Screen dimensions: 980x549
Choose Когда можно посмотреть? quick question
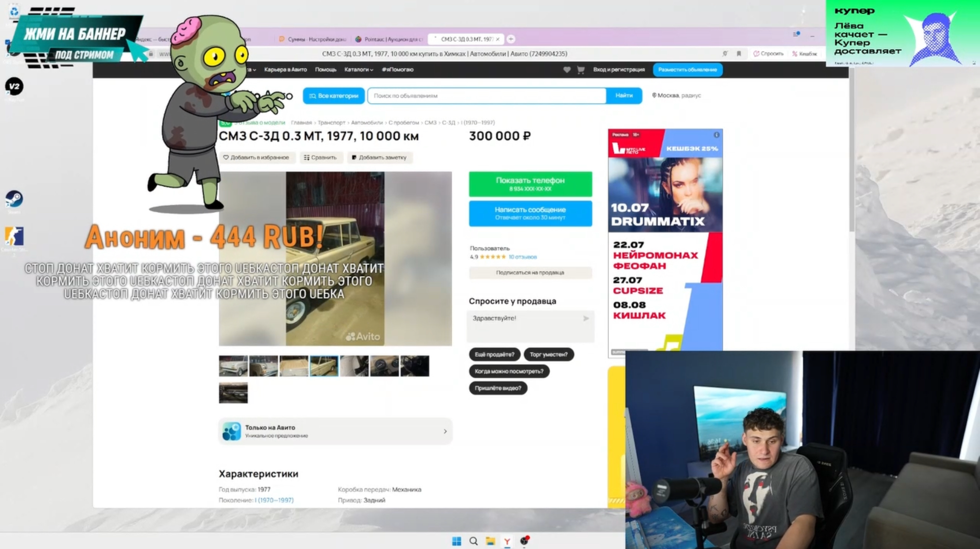click(509, 371)
